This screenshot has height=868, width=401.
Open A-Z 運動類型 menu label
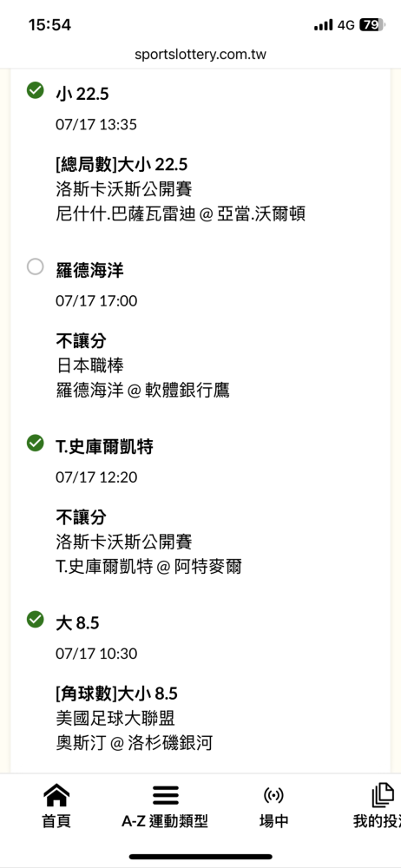(165, 821)
